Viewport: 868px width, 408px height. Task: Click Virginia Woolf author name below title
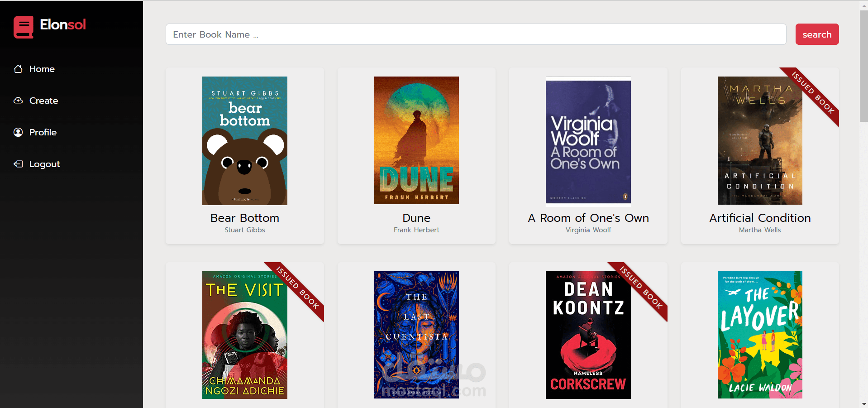tap(588, 230)
